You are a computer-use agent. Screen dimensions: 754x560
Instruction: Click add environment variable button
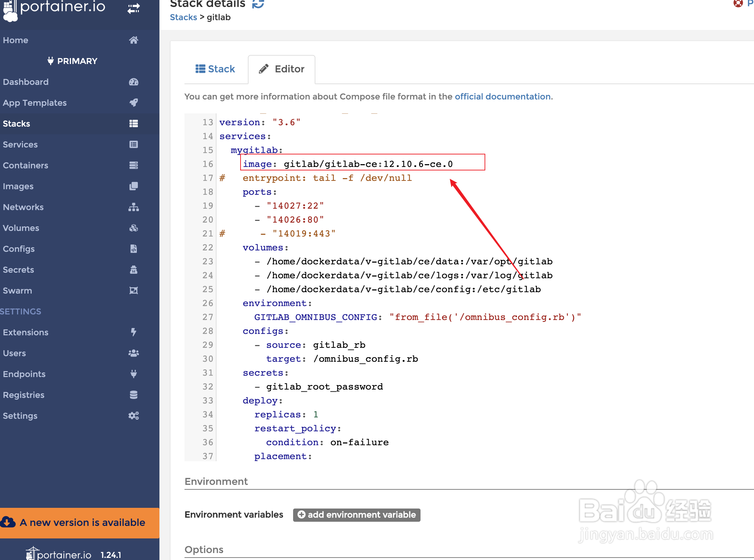click(x=357, y=515)
